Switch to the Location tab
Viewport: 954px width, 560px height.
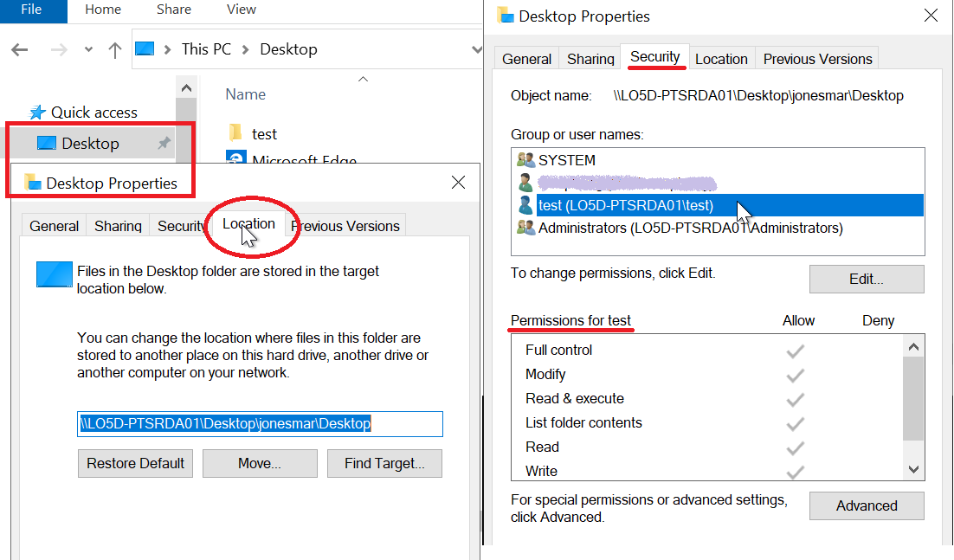[249, 223]
